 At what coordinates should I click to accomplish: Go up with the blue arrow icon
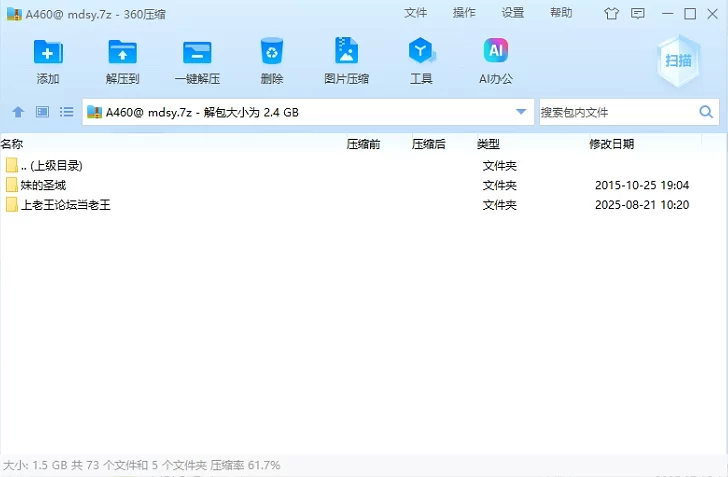coord(18,112)
